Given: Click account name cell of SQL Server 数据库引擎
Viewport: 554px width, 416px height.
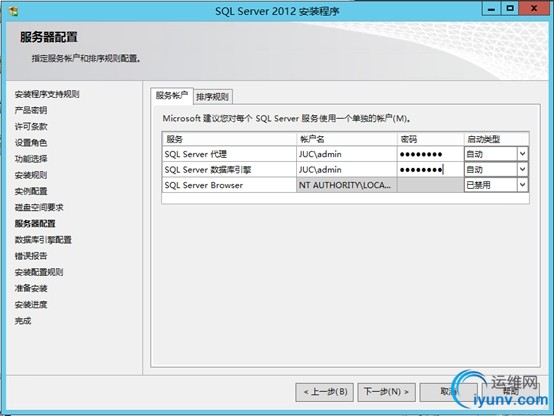Looking at the screenshot, I should 347,170.
